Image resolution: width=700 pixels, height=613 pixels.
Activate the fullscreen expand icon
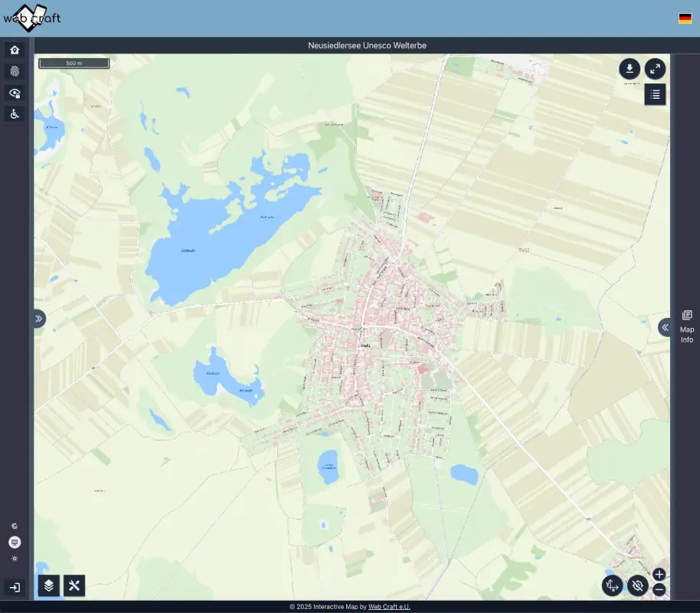point(655,69)
